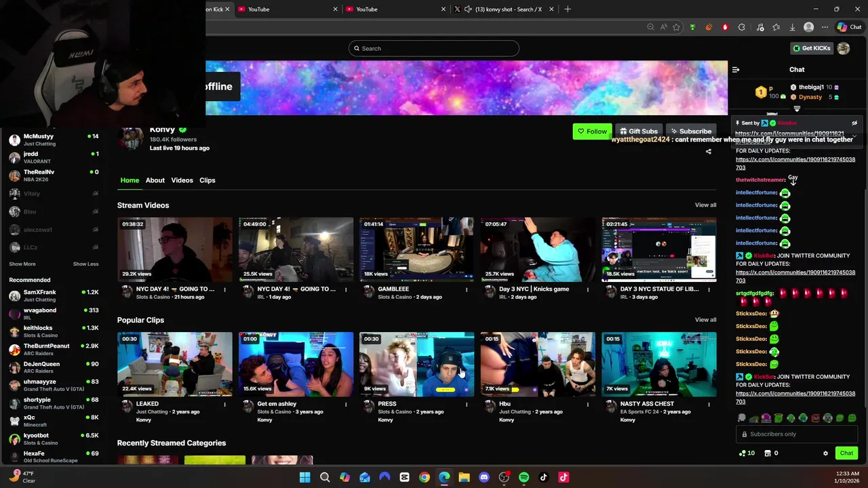Hide the pinned KickBot message
The image size is (868, 488).
point(854,123)
